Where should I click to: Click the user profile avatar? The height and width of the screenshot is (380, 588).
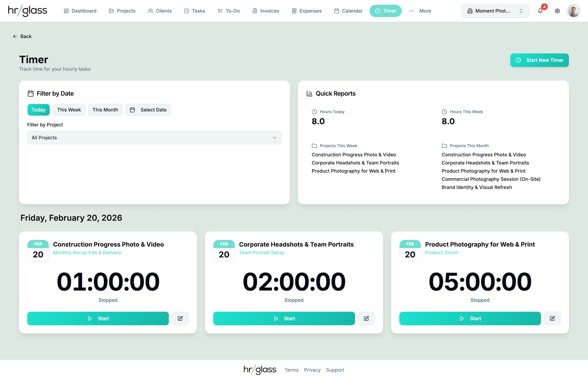[574, 11]
